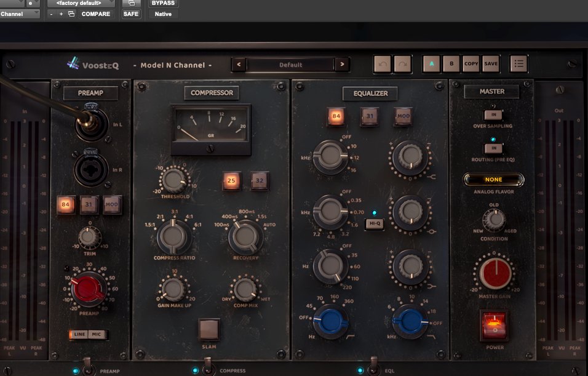
Task: Select compressor model 32
Action: (260, 181)
